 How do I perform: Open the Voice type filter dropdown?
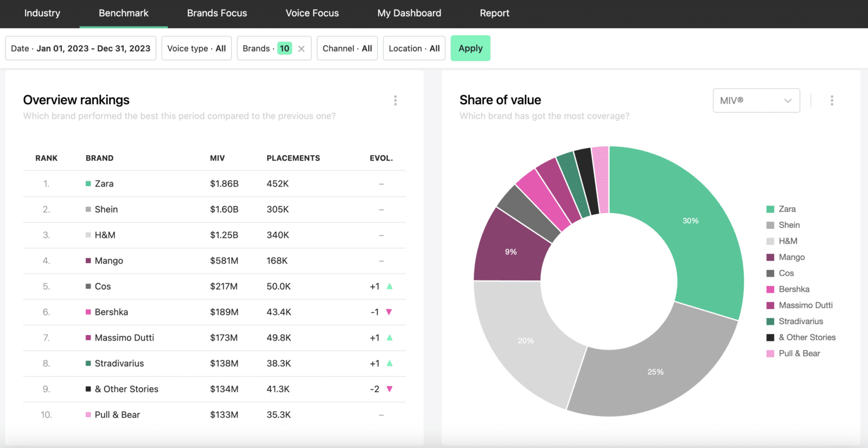coord(196,48)
